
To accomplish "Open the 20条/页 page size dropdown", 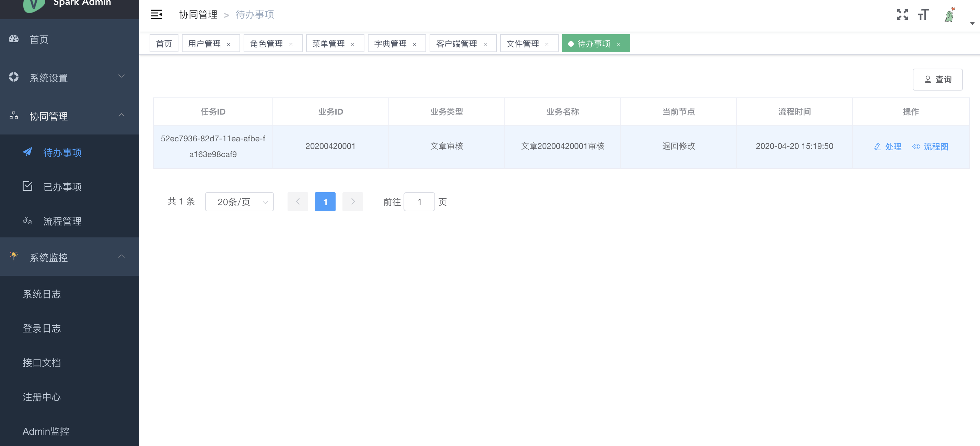I will click(239, 202).
